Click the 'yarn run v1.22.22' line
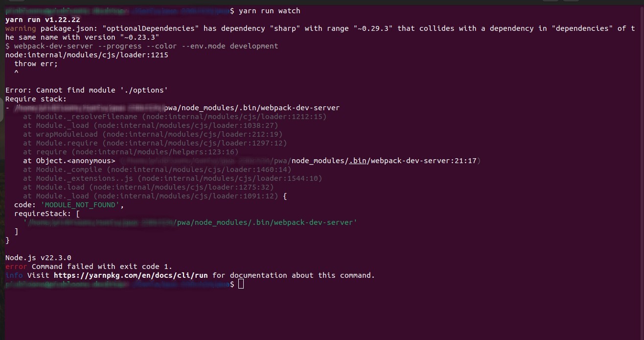This screenshot has width=644, height=340. click(43, 20)
